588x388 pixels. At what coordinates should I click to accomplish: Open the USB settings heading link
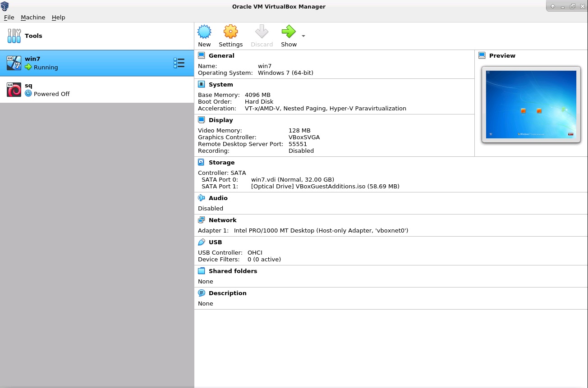point(216,242)
